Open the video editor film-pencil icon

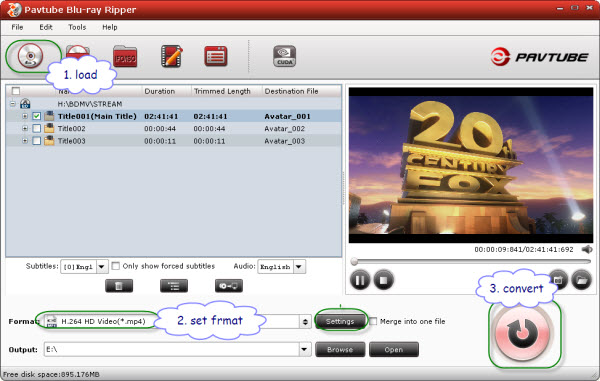[171, 56]
